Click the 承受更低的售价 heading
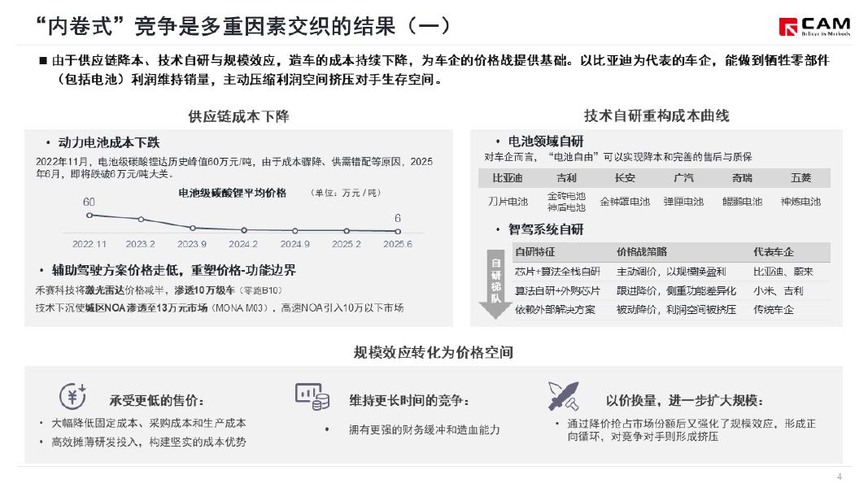Screen dimensions: 868x488 point(157,401)
